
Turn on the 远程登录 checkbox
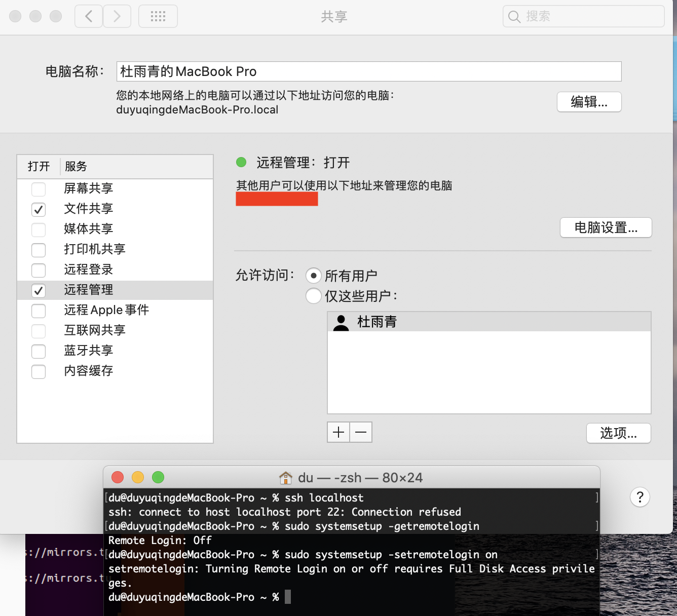(x=39, y=270)
